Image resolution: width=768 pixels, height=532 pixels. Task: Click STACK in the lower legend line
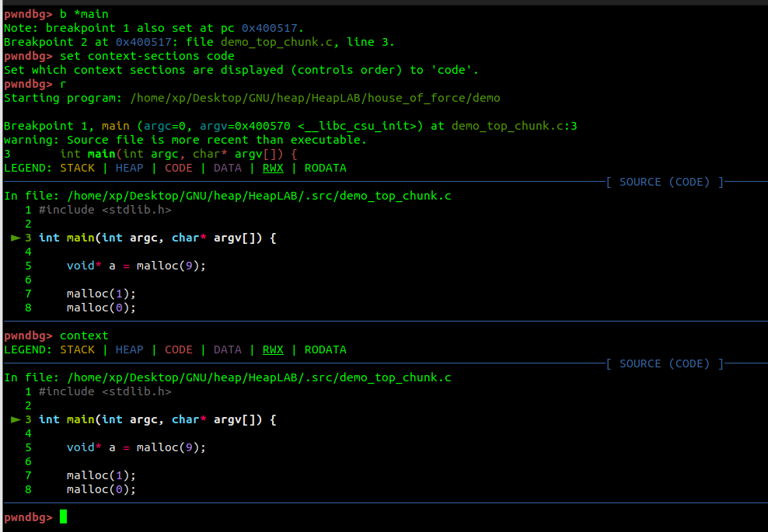click(x=77, y=349)
